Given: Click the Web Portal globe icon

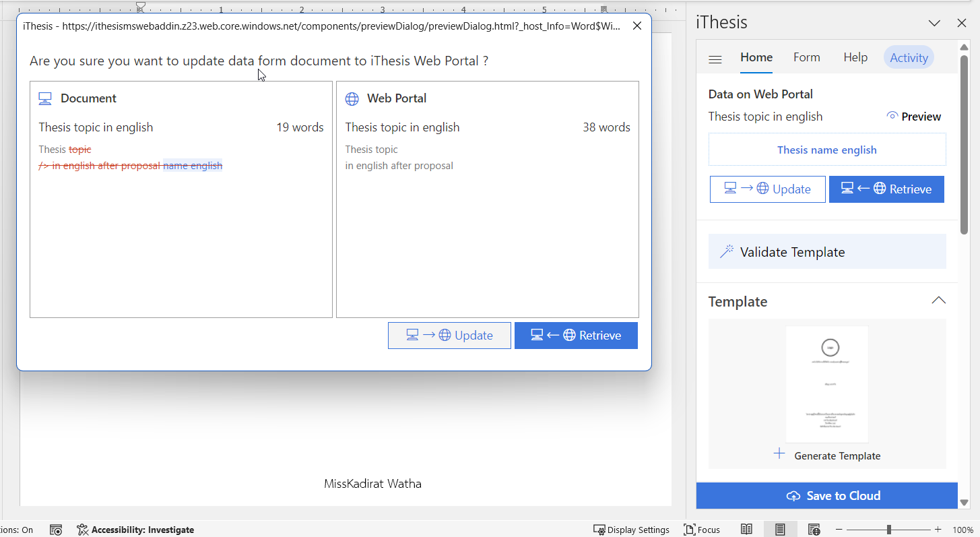Looking at the screenshot, I should click(x=352, y=99).
